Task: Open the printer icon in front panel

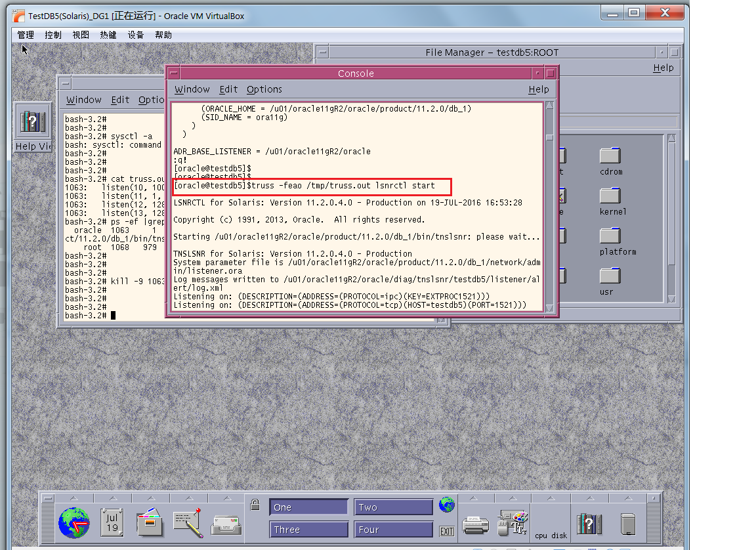Action: click(x=475, y=525)
